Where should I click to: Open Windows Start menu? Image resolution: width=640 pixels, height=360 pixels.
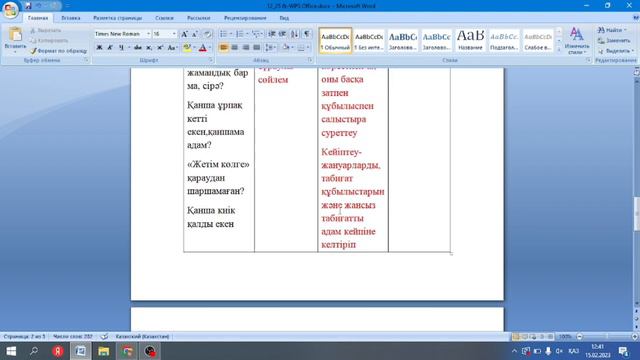[11, 351]
